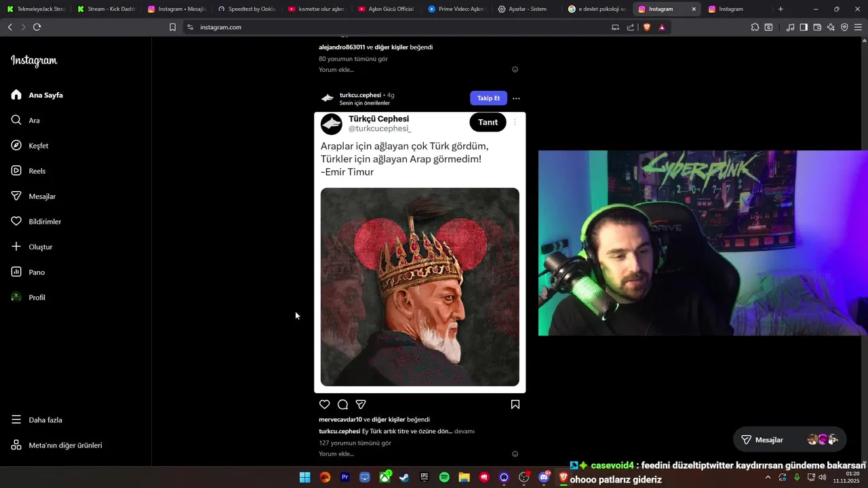Click turkcu.cephesi avatar in post header
Viewport: 868px width, 488px height.
[328, 98]
